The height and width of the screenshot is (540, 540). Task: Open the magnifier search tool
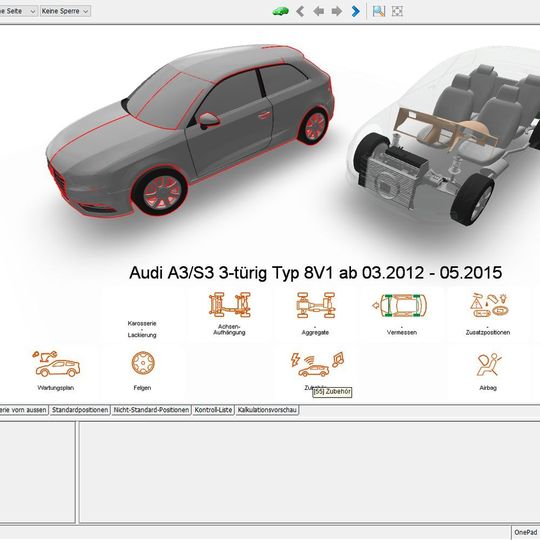click(378, 11)
